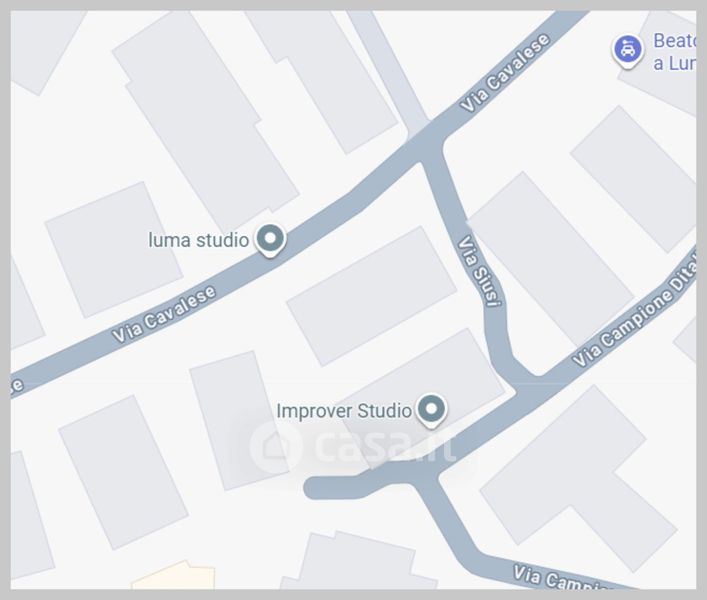Click the dead-end road stub below Improver Studio
The height and width of the screenshot is (600, 707).
click(336, 487)
